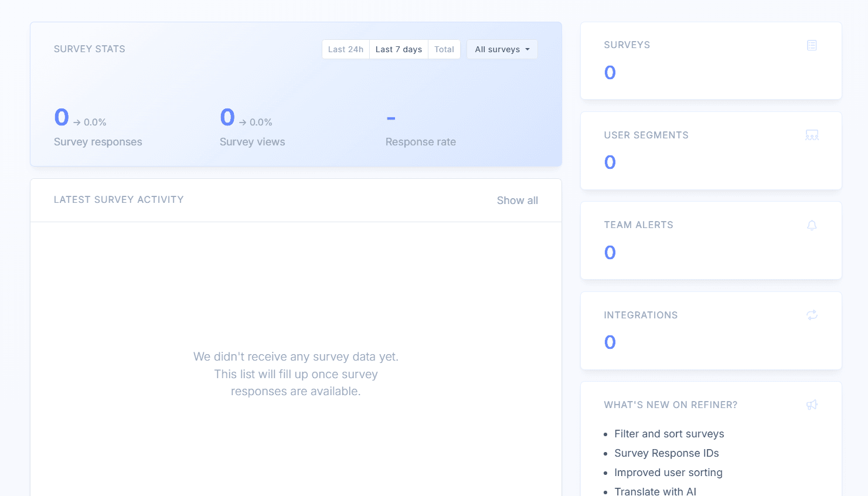Click the What's New megaphone icon

pyautogui.click(x=812, y=405)
